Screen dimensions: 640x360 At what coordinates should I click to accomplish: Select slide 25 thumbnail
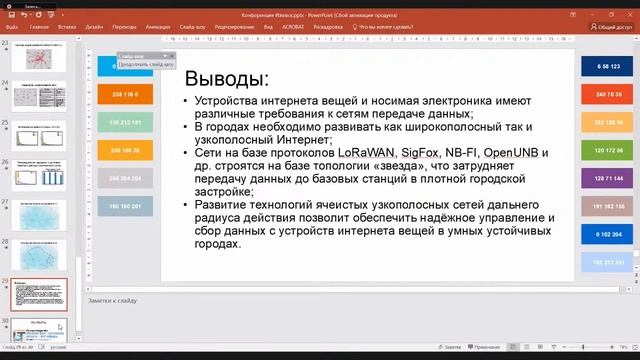pyautogui.click(x=39, y=136)
